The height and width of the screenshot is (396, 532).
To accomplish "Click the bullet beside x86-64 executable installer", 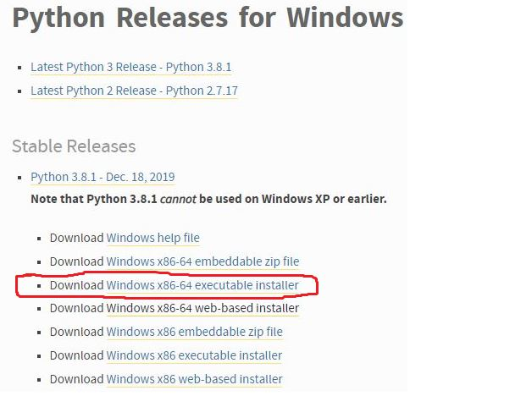I will pyautogui.click(x=40, y=286).
